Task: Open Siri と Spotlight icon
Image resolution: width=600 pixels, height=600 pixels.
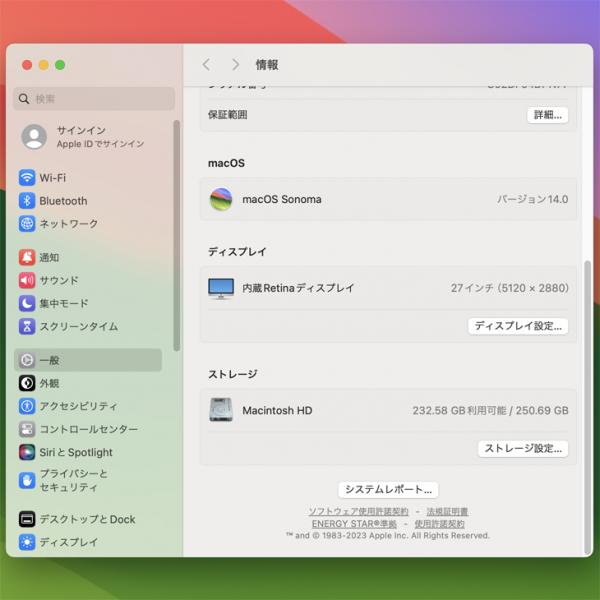Action: click(27, 452)
